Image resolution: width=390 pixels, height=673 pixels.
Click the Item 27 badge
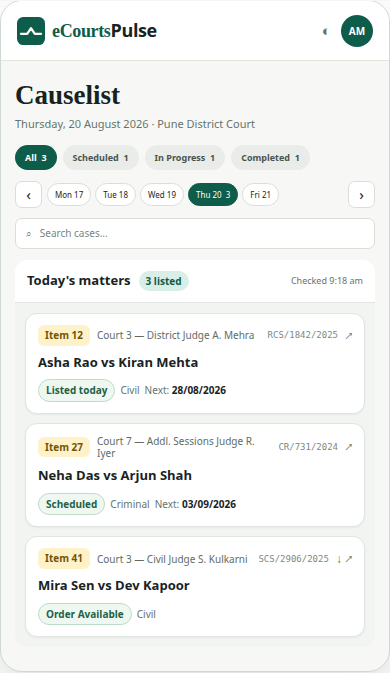pos(64,447)
